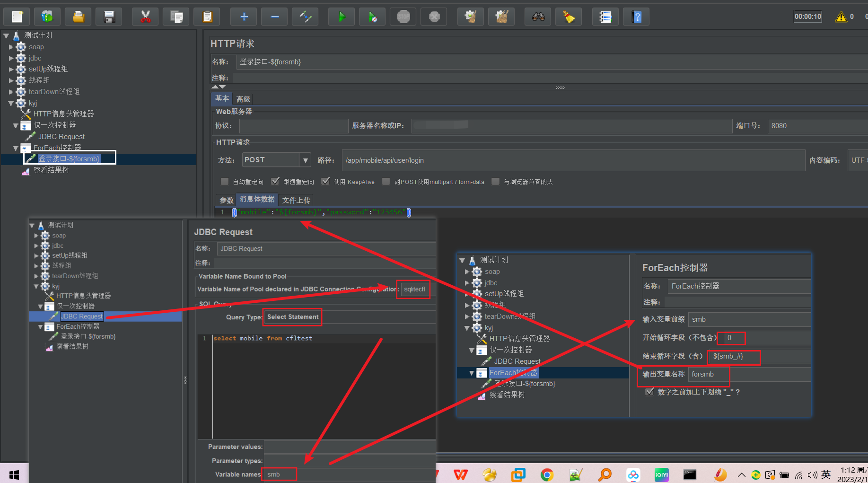The width and height of the screenshot is (868, 483).
Task: Collapse the kyj thread group in main tree
Action: click(x=11, y=103)
